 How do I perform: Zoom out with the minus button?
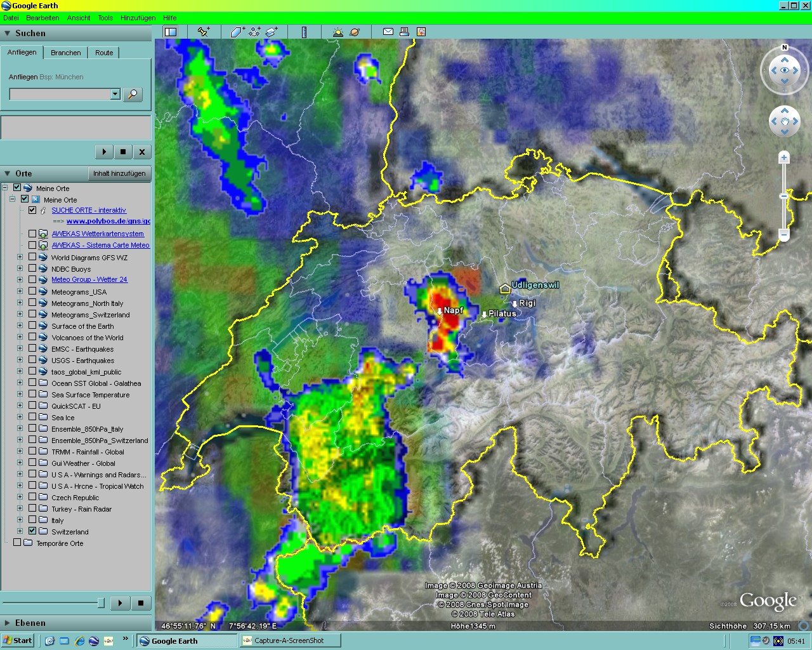784,234
